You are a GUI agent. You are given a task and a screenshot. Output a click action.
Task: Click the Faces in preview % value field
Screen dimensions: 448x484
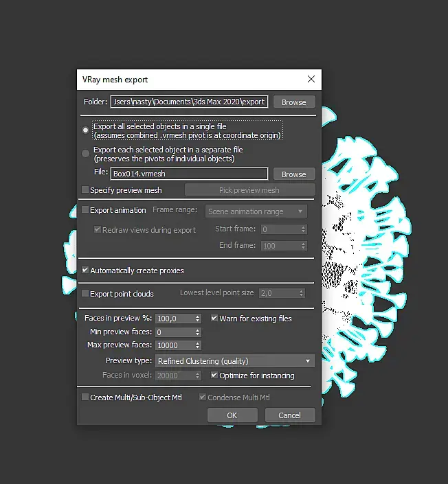[x=175, y=319]
